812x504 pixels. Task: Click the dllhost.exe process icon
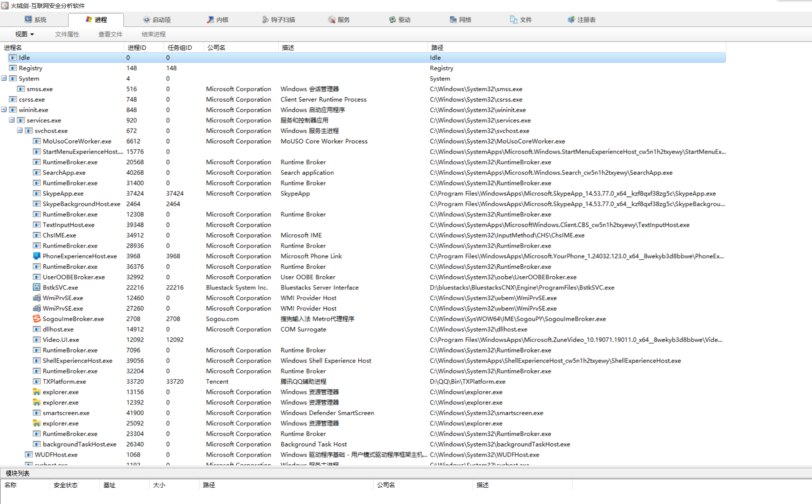point(37,329)
